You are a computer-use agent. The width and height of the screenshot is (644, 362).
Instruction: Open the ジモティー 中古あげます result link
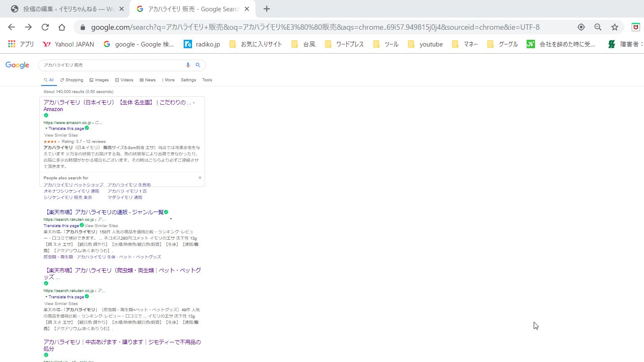(x=122, y=345)
